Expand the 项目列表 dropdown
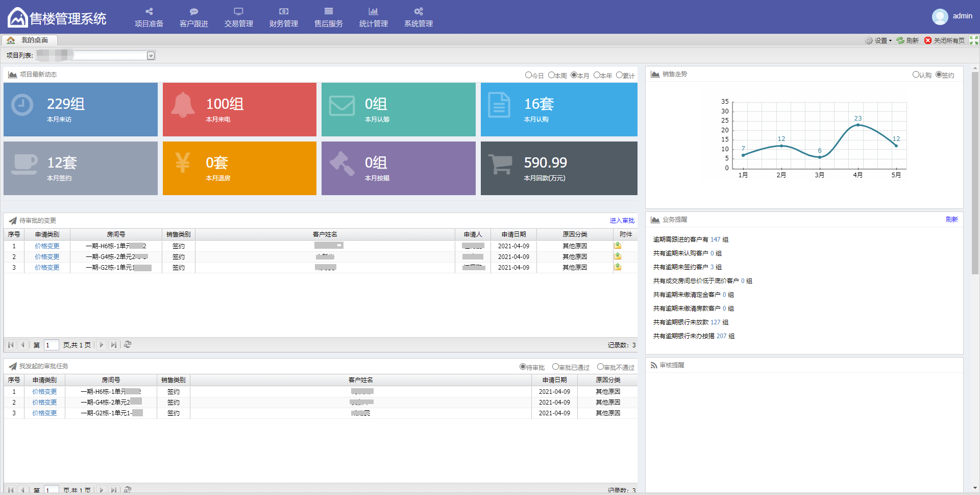 coord(151,56)
